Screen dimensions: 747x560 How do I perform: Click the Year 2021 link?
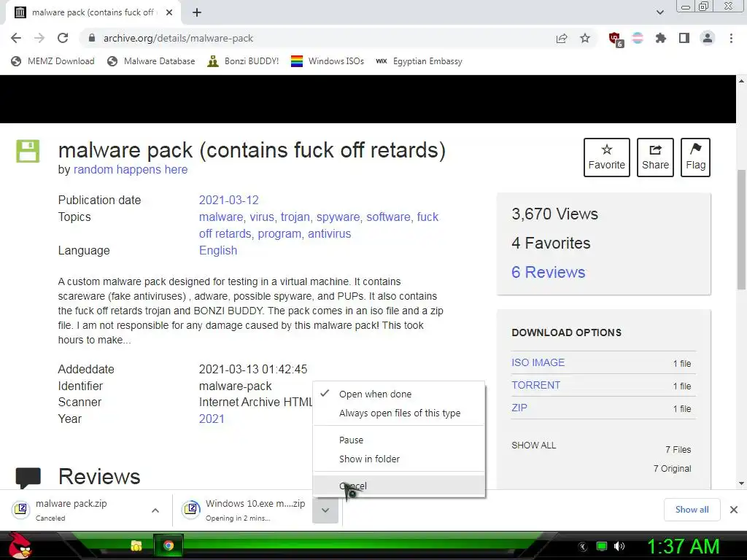[x=212, y=419]
